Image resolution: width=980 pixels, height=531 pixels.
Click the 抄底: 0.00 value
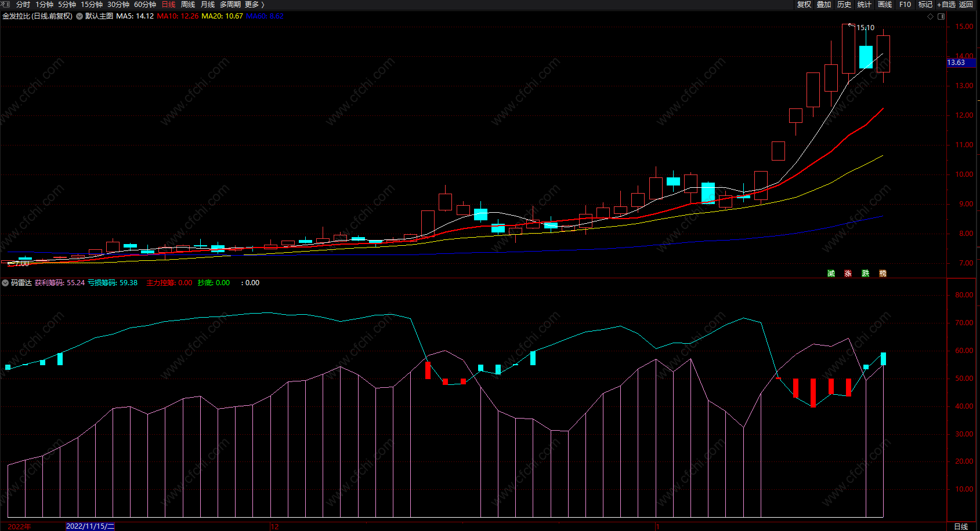coord(214,283)
